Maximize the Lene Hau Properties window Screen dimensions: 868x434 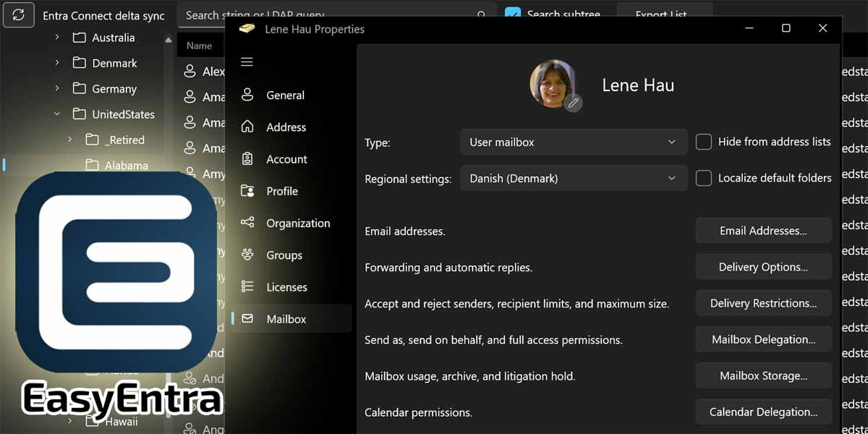(x=786, y=28)
